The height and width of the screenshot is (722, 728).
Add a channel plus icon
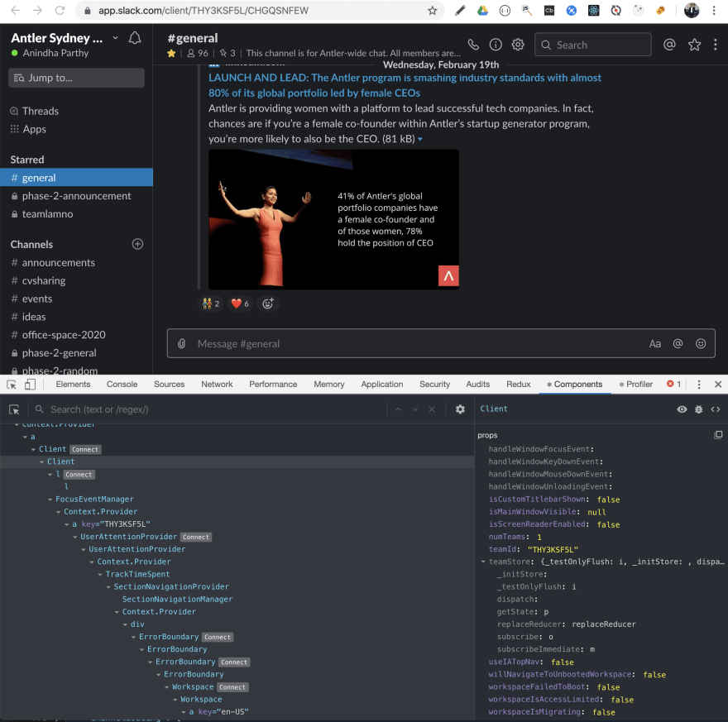[x=137, y=244]
